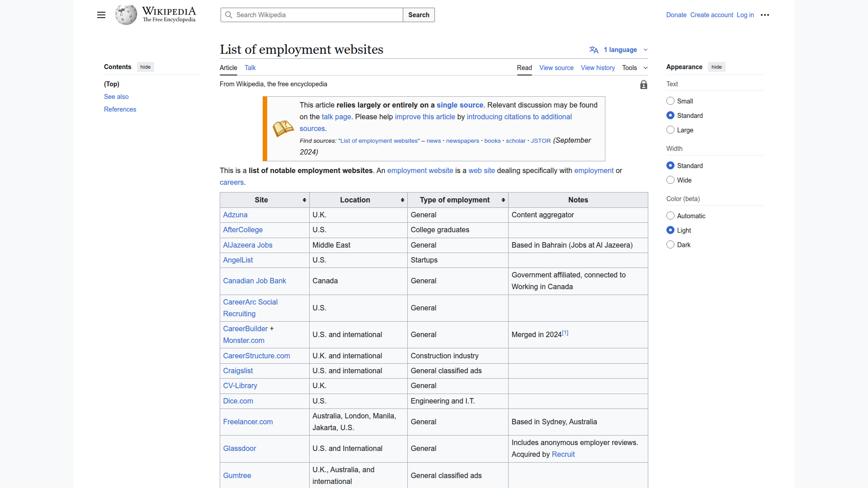Sort table by Site column
Image resolution: width=868 pixels, height=488 pixels.
[304, 200]
